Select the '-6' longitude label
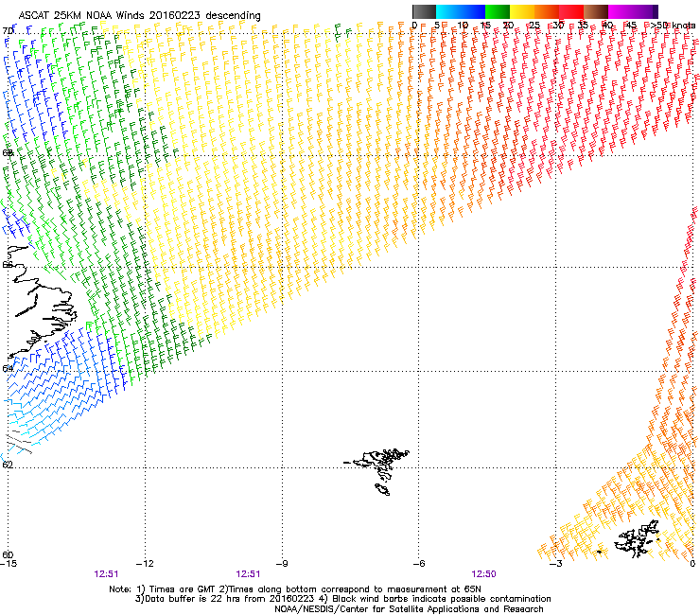Image resolution: width=700 pixels, height=615 pixels. (418, 564)
